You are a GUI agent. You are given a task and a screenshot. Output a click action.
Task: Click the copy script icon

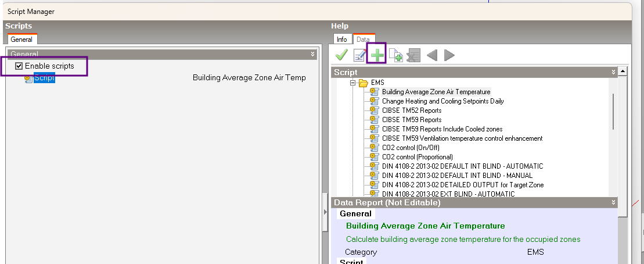click(396, 55)
